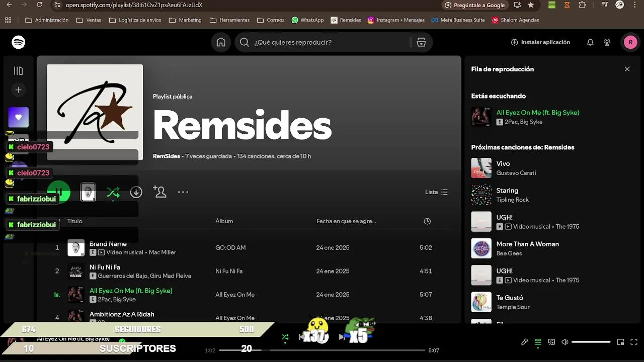644x362 pixels.
Task: Sort by duration clock icon
Action: coord(427,221)
